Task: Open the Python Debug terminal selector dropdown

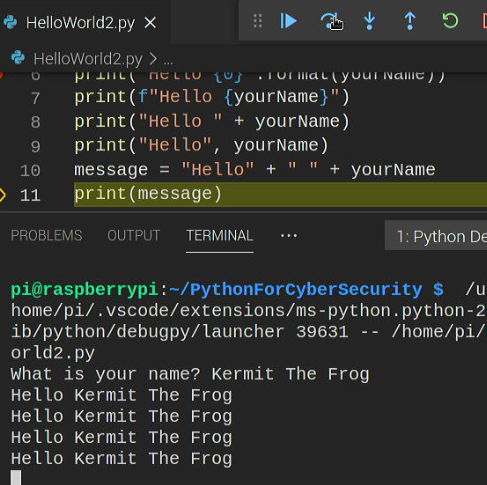Action: pos(436,236)
